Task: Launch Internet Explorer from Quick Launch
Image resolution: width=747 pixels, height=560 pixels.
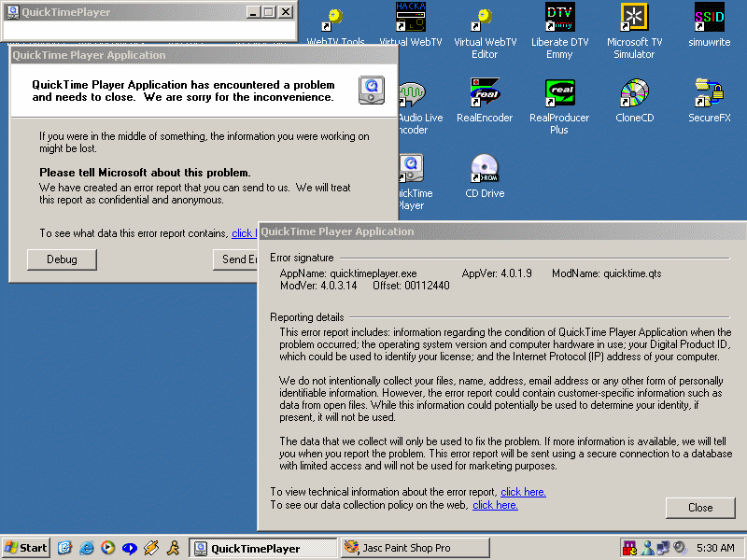Action: [x=87, y=548]
